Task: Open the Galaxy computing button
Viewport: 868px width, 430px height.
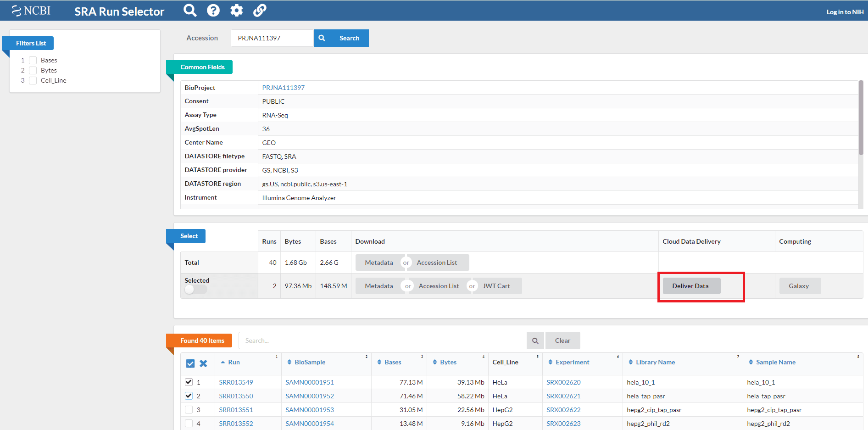Action: (800, 286)
